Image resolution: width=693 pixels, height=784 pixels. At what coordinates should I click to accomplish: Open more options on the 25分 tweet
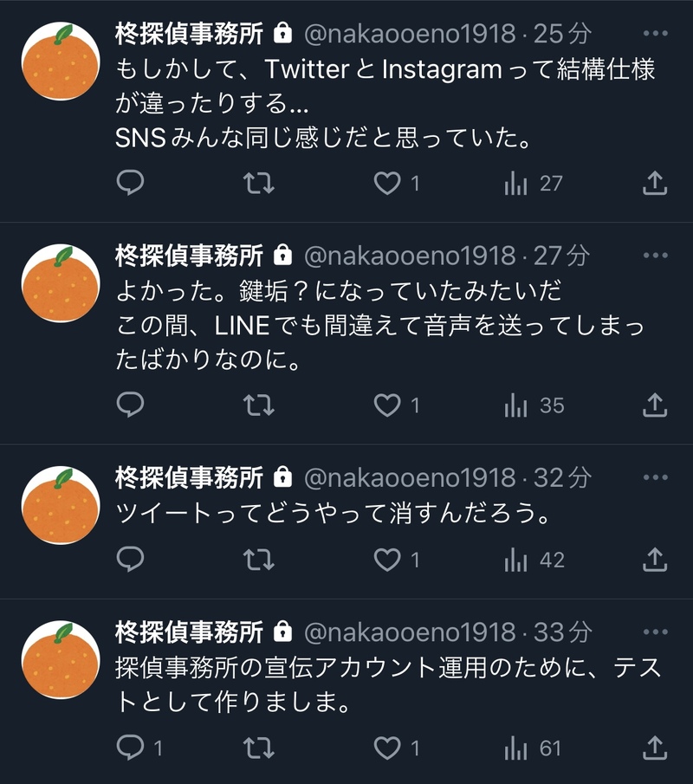click(x=656, y=34)
